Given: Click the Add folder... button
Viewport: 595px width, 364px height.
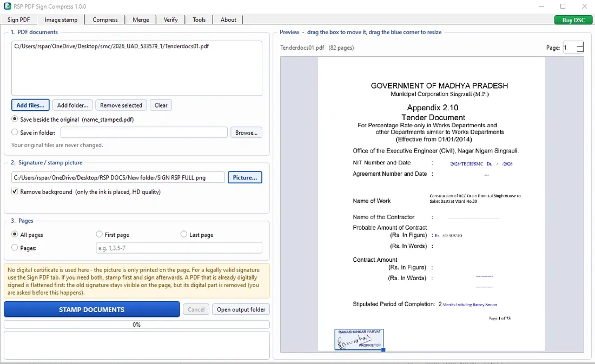Looking at the screenshot, I should (x=72, y=105).
